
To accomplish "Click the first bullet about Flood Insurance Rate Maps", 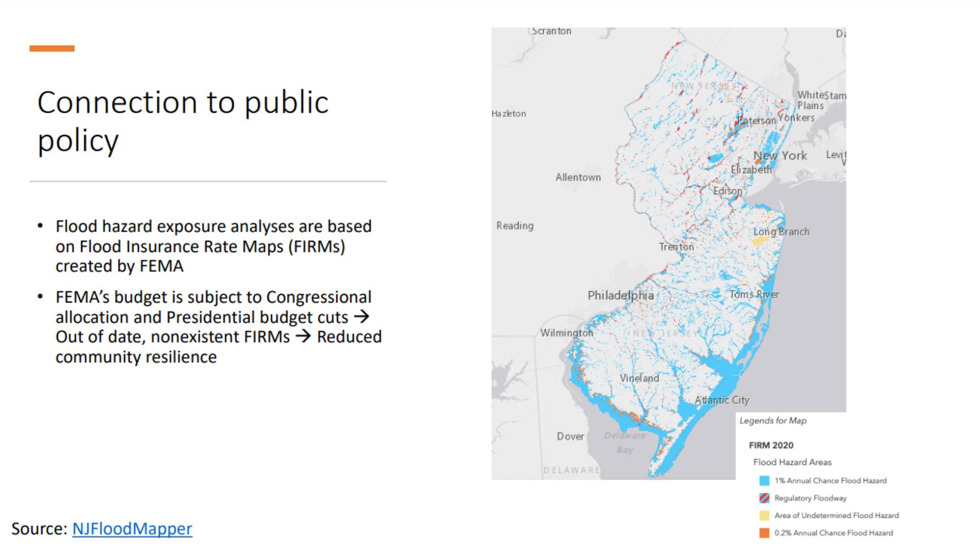I will point(213,246).
